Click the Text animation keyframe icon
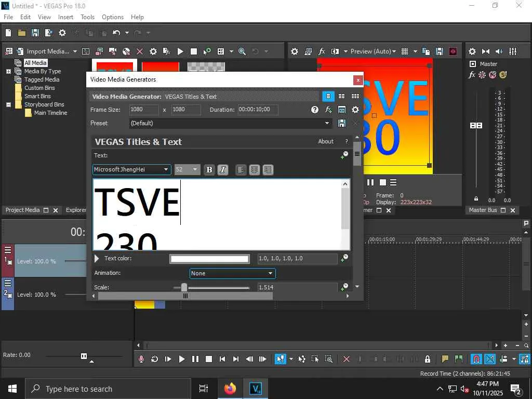This screenshot has width=532, height=399. coord(344,155)
